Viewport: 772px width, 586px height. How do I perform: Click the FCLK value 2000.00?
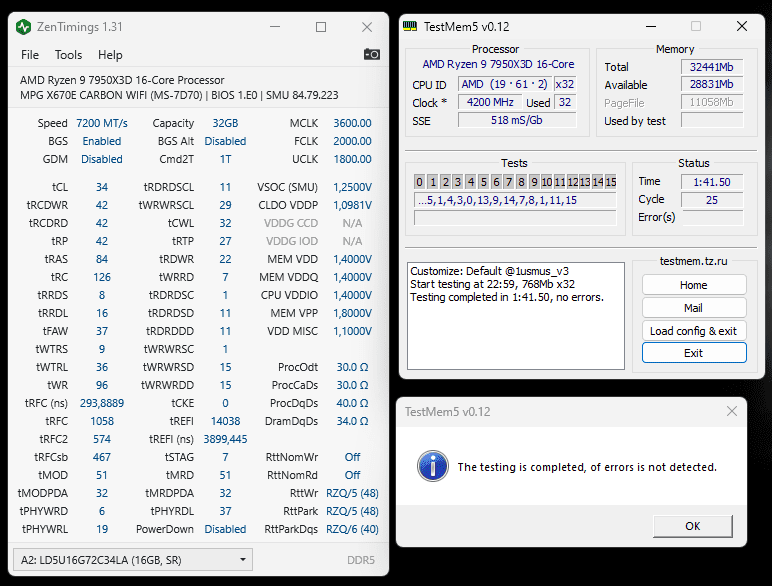pos(352,141)
